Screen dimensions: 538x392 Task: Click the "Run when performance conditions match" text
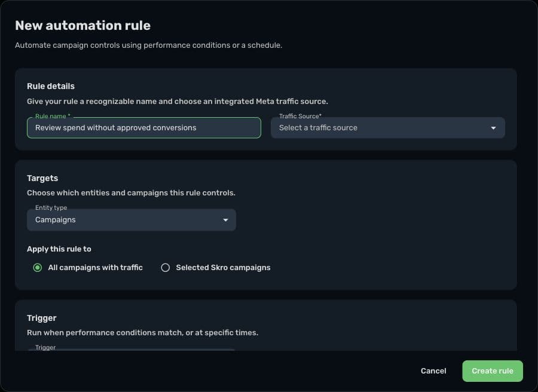pyautogui.click(x=142, y=333)
